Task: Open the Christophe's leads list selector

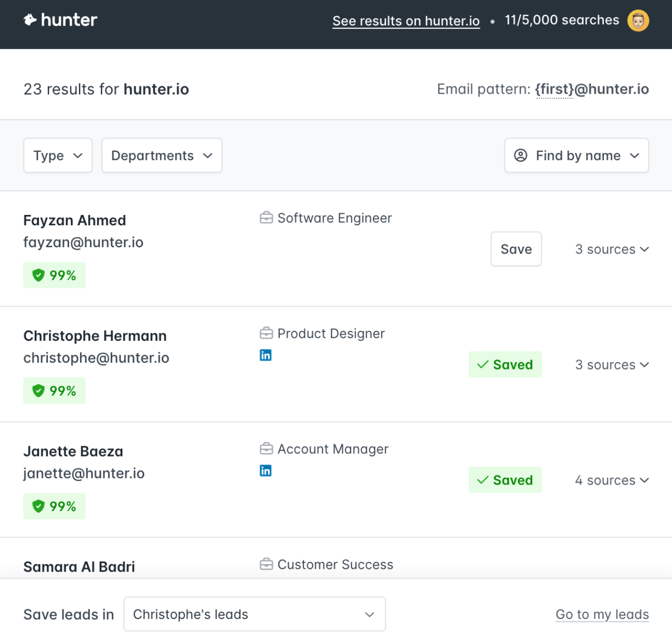Action: point(254,614)
